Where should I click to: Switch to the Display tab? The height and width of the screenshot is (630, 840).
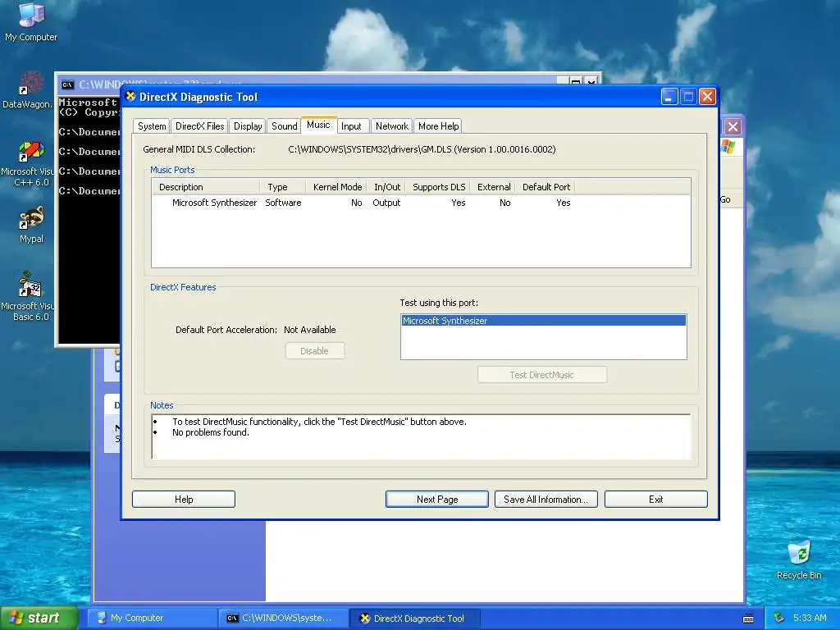[248, 126]
